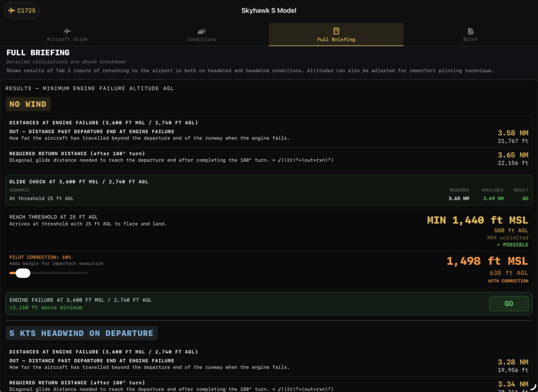538x392 pixels.
Task: Click the 3.34 NM headwind return distance
Action: pos(513,384)
